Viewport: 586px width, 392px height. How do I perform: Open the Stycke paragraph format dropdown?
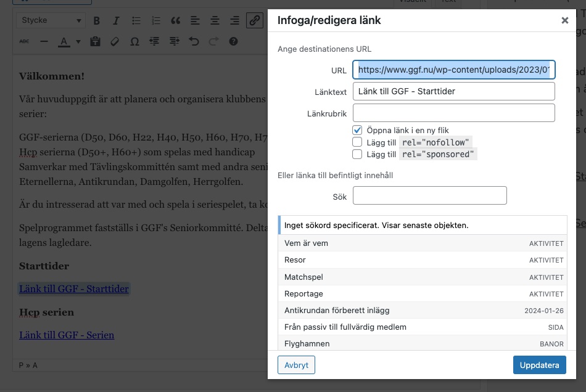click(x=51, y=21)
